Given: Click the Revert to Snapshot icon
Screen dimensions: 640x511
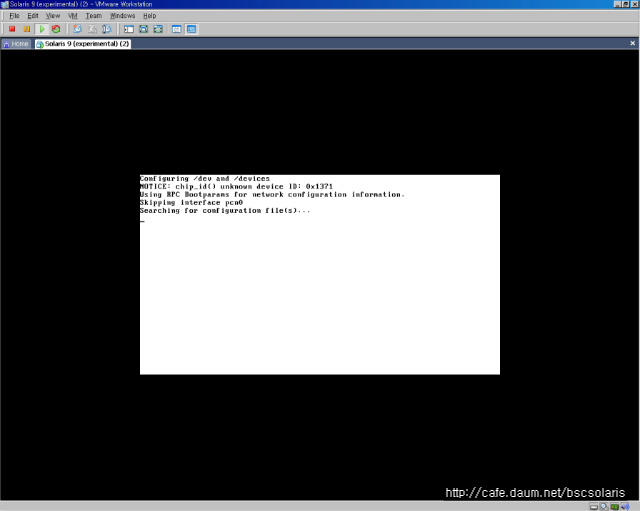Looking at the screenshot, I should coord(93,29).
